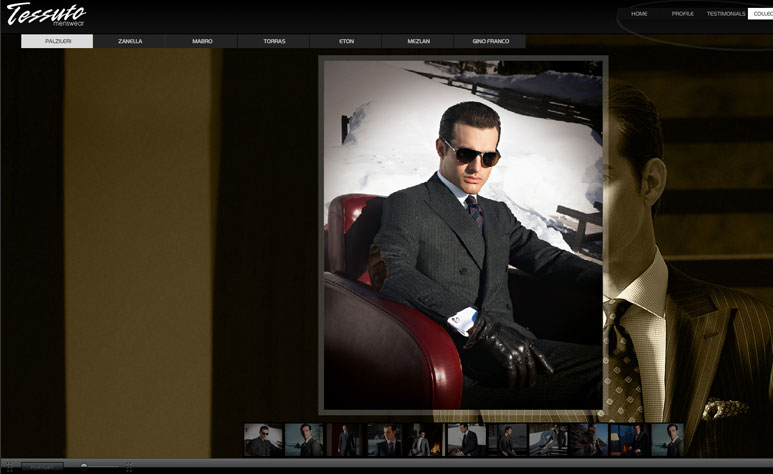Click the volume slider knob in bottom bar
Image resolution: width=773 pixels, height=474 pixels.
[84, 466]
